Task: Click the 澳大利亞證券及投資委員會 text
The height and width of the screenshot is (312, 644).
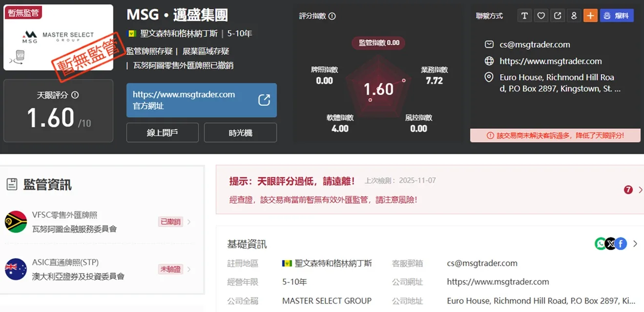Action: coord(78,276)
